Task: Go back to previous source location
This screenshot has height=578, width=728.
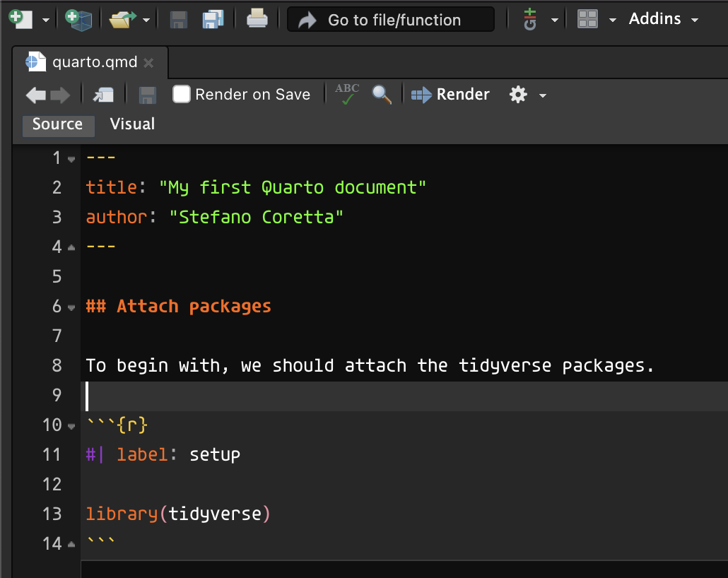Action: [36, 95]
